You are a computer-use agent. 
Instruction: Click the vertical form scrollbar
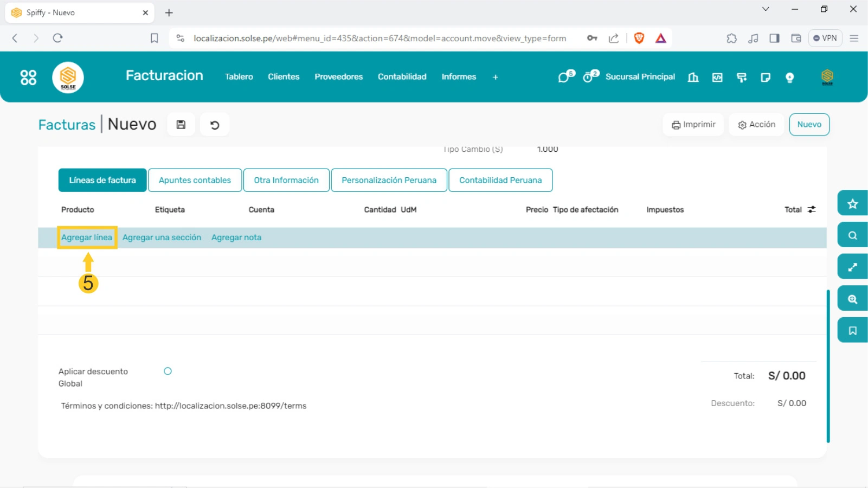pos(828,366)
